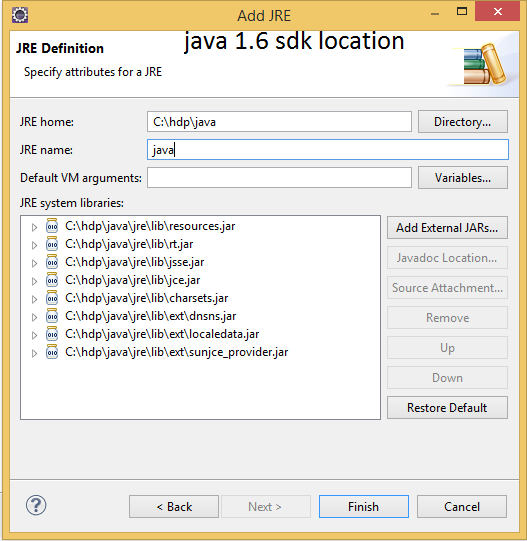Click the Restore Default button
The width and height of the screenshot is (527, 541).
point(447,407)
